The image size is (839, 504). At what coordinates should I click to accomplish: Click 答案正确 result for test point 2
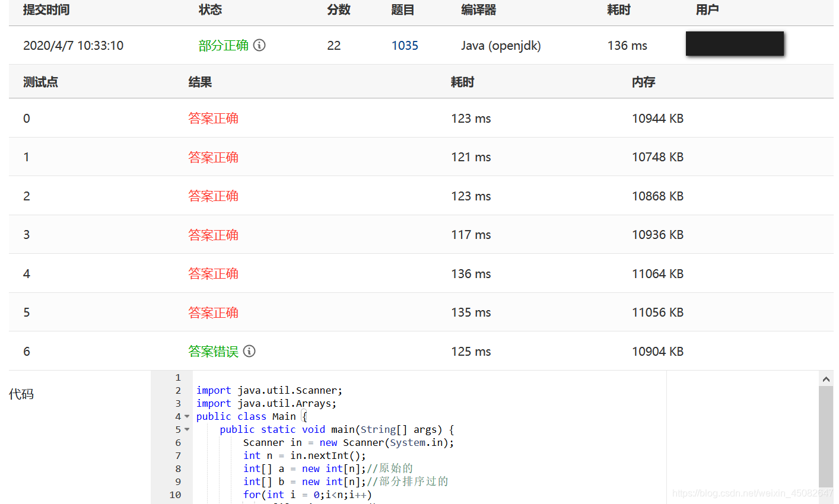click(x=213, y=196)
